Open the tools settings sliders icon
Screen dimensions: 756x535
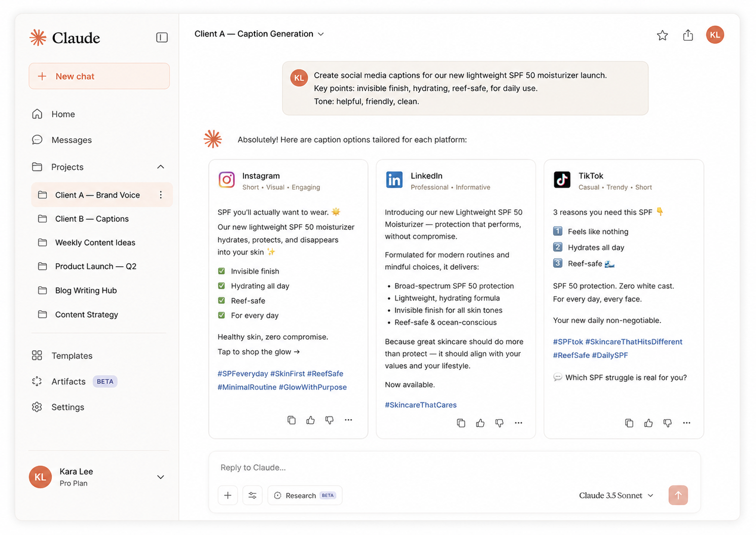click(x=253, y=495)
